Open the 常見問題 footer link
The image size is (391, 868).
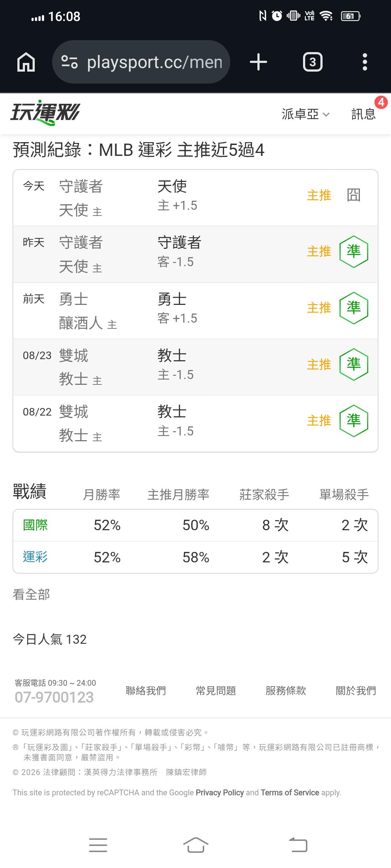pos(216,691)
